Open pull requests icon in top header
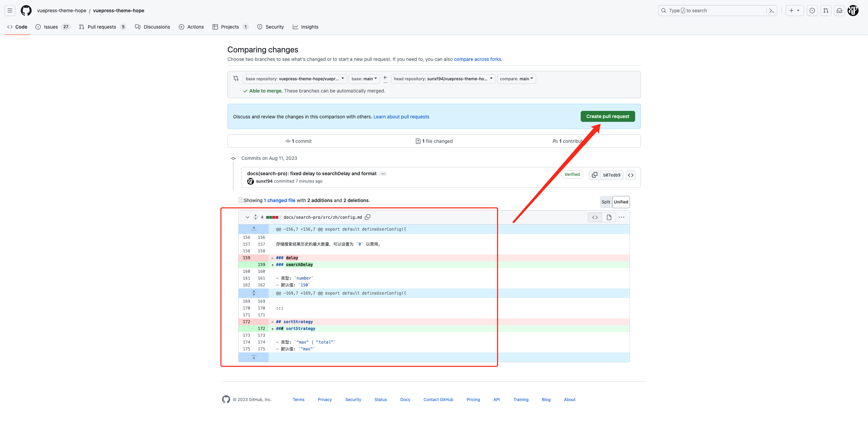The height and width of the screenshot is (448, 868). click(826, 11)
